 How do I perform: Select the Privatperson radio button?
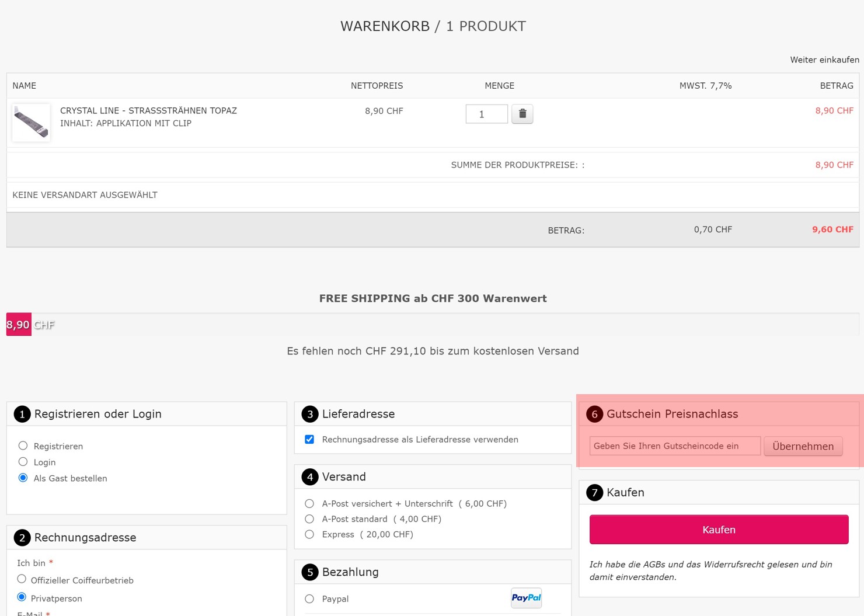tap(22, 597)
